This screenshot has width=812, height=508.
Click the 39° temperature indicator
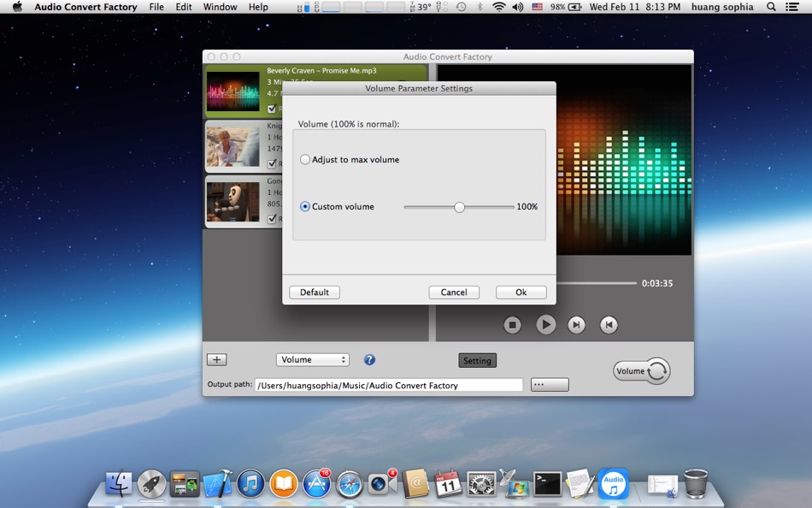(421, 7)
